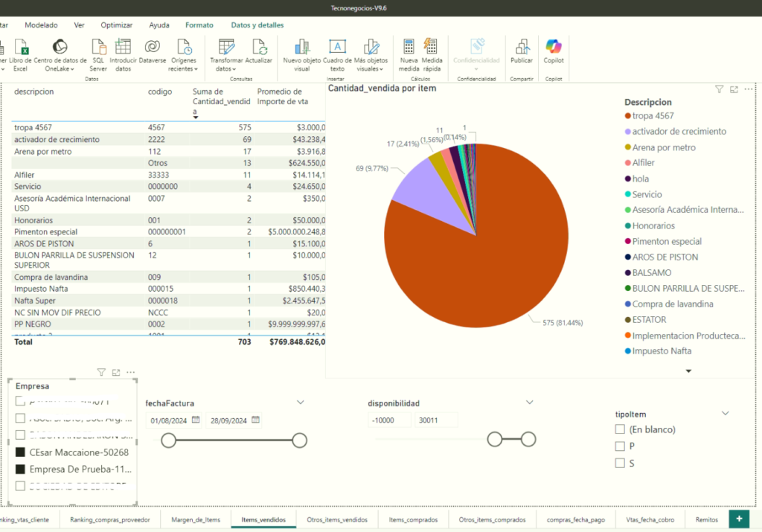762x532 pixels.
Task: Click the fechaFactura start date field
Action: click(x=168, y=420)
